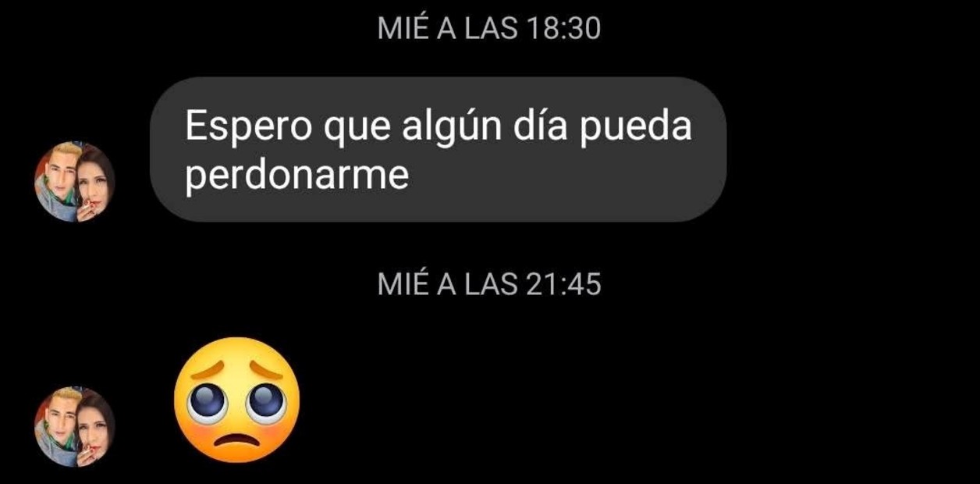Viewport: 980px width, 484px height.
Task: Tap the word 'Espero' in the message
Action: 249,128
